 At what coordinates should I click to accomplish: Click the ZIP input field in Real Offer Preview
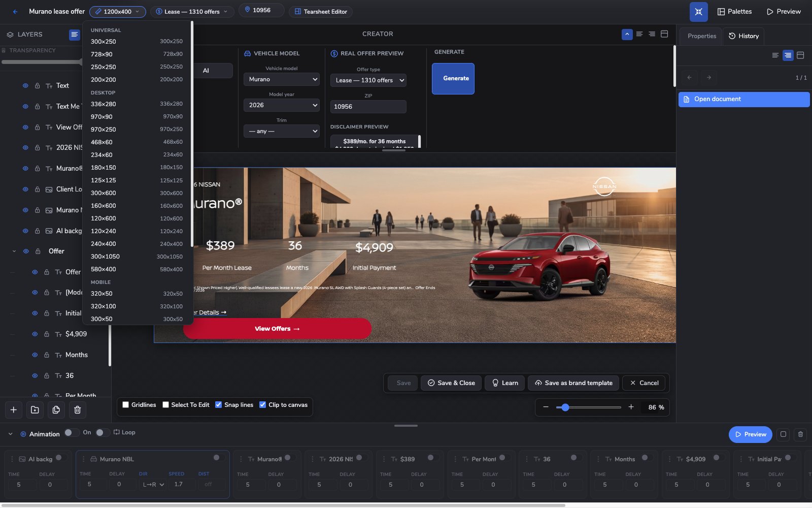pos(368,107)
